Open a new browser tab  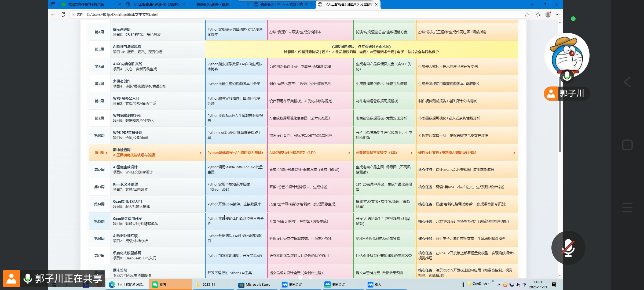point(385,4)
